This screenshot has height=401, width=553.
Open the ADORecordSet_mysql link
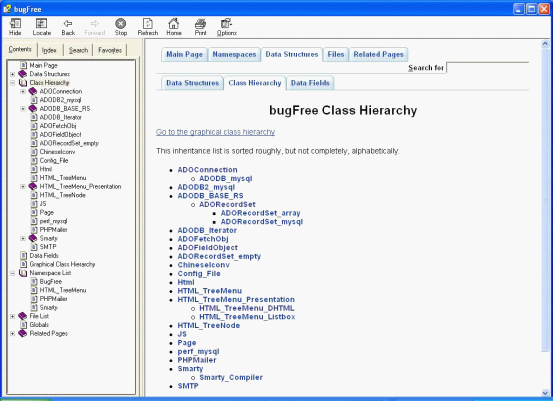(x=262, y=221)
